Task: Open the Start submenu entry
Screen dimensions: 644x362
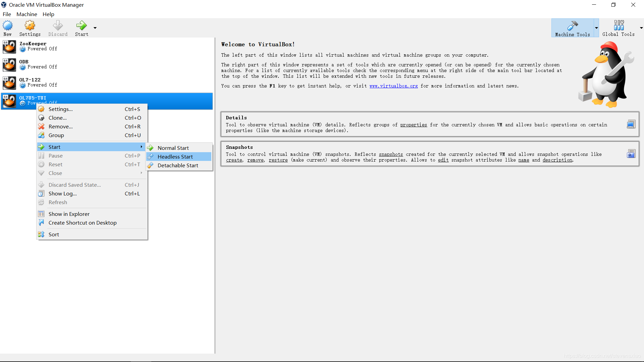Action: [x=91, y=147]
